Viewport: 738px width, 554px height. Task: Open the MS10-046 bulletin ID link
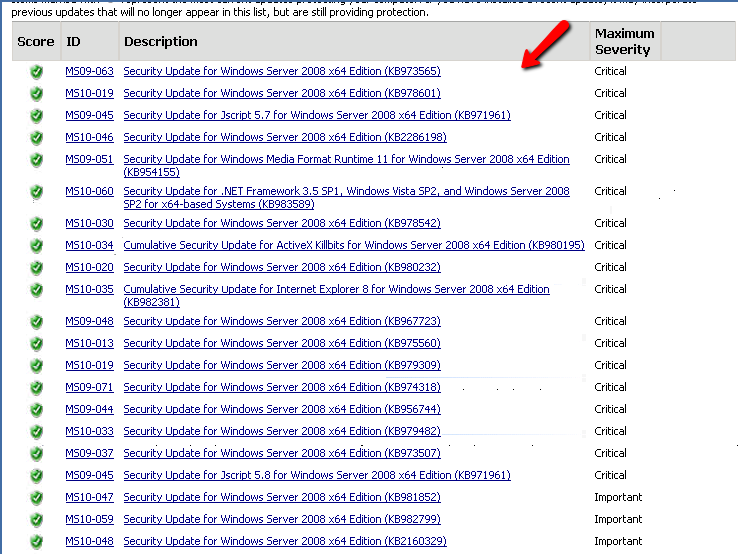pos(89,137)
